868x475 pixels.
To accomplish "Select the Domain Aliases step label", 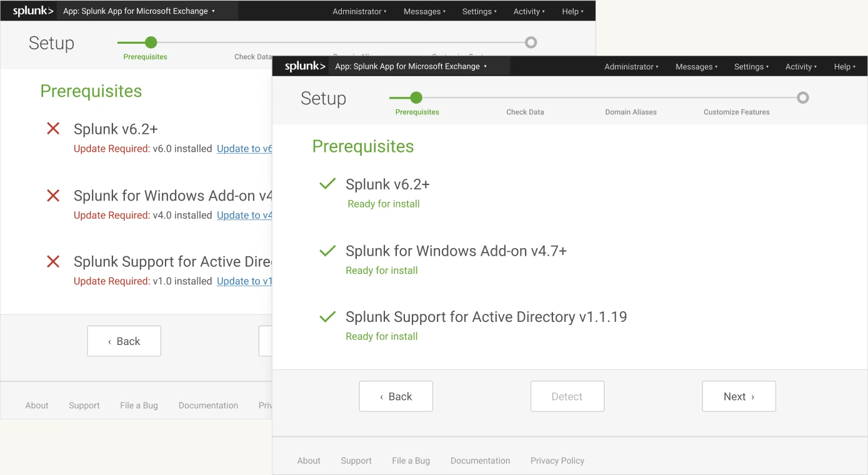I will pyautogui.click(x=631, y=112).
